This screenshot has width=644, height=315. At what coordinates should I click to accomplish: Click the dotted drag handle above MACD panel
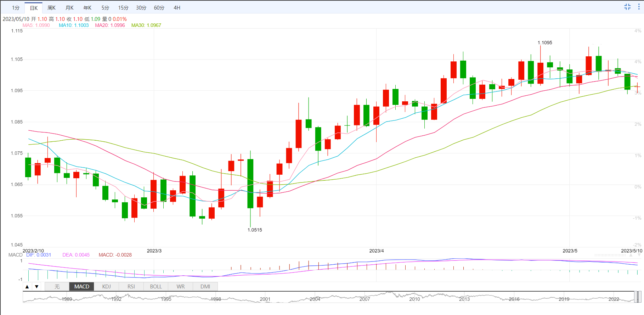pos(610,255)
